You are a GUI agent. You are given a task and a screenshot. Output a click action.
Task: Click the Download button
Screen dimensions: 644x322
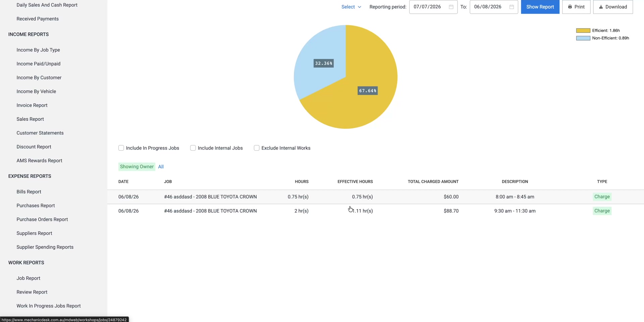(613, 7)
